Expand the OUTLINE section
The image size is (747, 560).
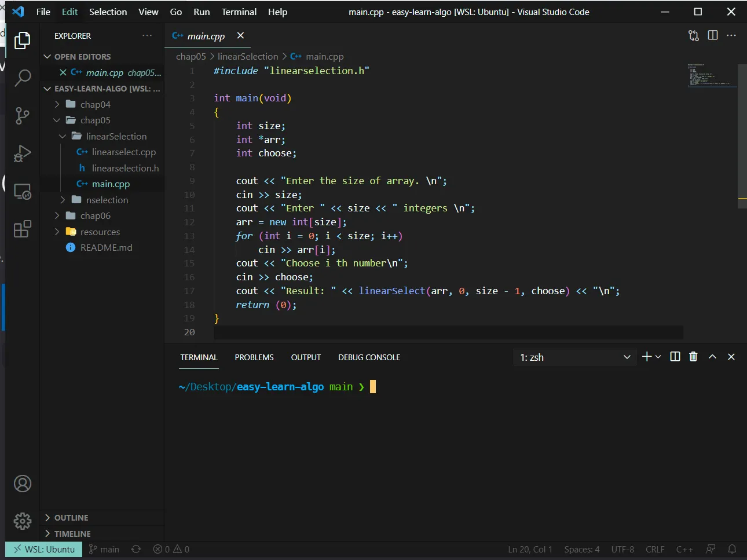(x=71, y=518)
